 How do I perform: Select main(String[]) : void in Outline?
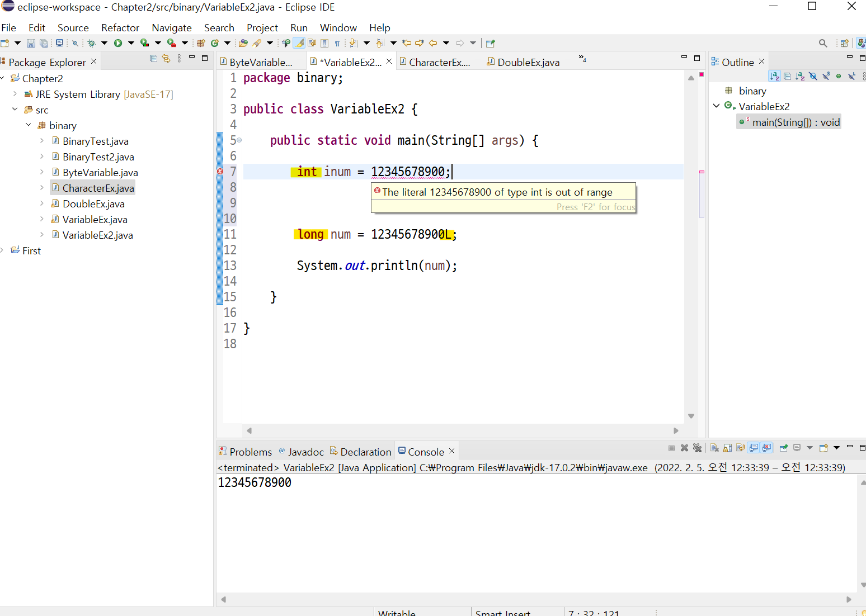click(789, 122)
